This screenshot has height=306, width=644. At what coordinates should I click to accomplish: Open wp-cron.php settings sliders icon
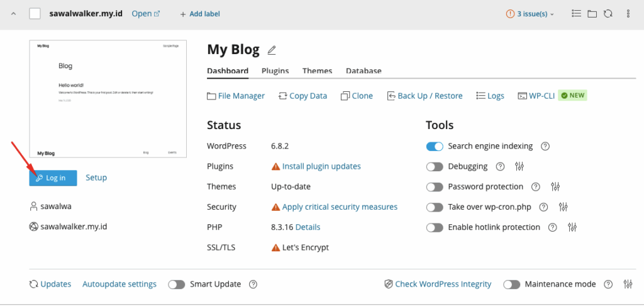[x=563, y=207]
